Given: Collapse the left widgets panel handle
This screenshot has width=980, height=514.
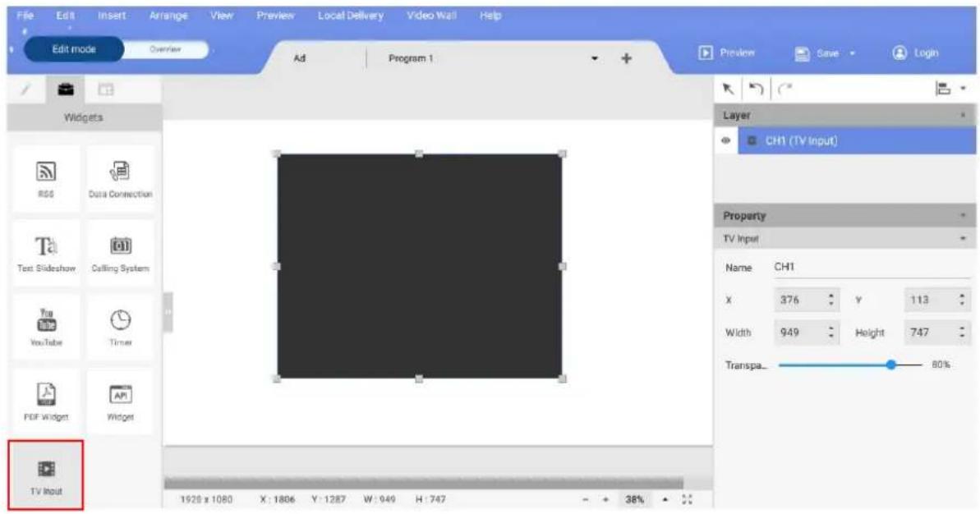Looking at the screenshot, I should (168, 312).
